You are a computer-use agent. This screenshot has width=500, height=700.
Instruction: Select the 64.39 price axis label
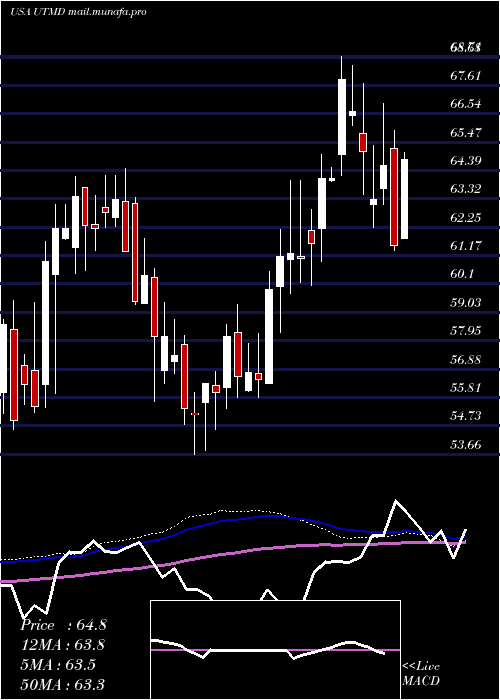[x=466, y=161]
